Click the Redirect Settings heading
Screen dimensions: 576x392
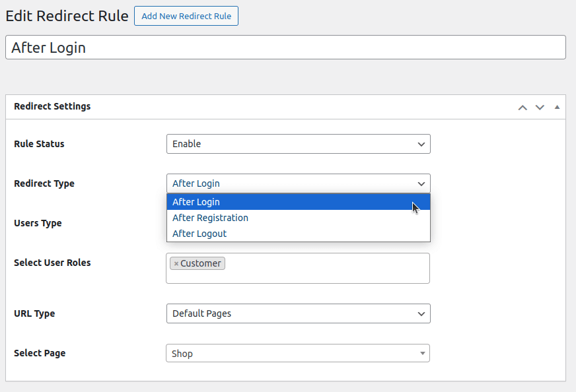click(x=52, y=106)
